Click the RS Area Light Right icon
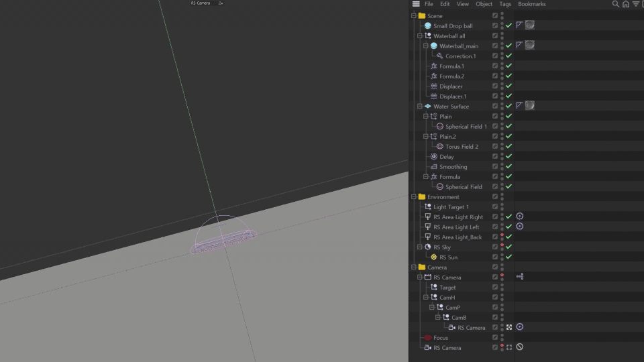Image resolution: width=644 pixels, height=362 pixels. pos(427,217)
